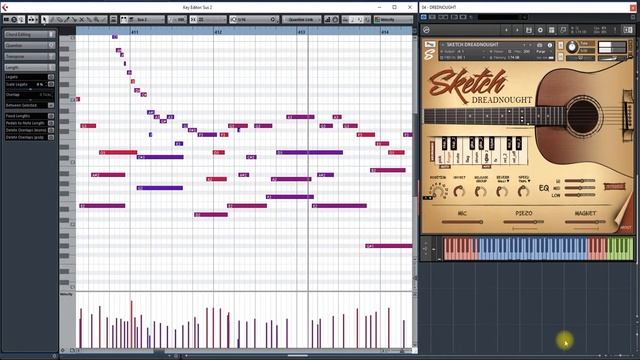Click the Offset knob
Viewport: 640px width, 360px height.
(x=459, y=191)
